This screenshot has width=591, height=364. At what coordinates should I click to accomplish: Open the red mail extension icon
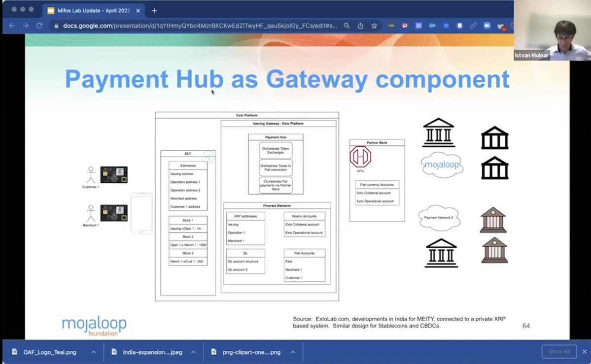(x=405, y=26)
